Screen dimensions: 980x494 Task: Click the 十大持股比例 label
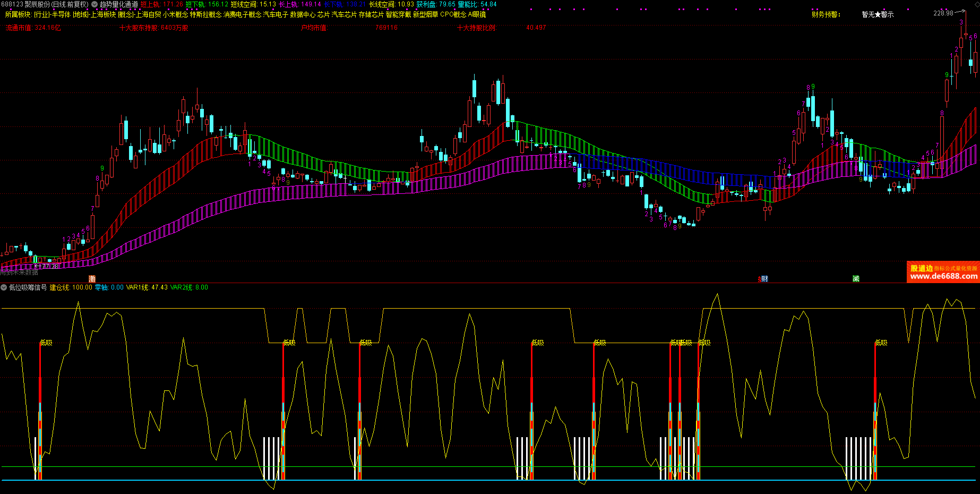477,28
